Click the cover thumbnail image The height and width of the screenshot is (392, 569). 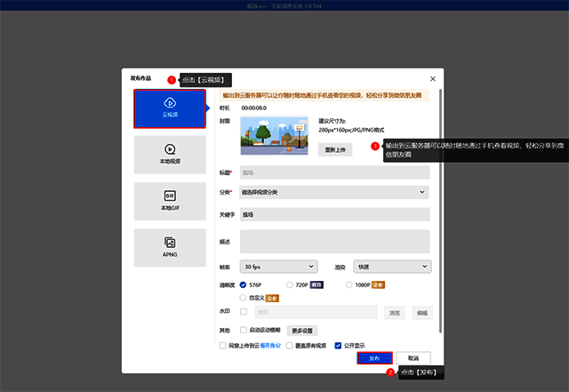click(x=275, y=136)
